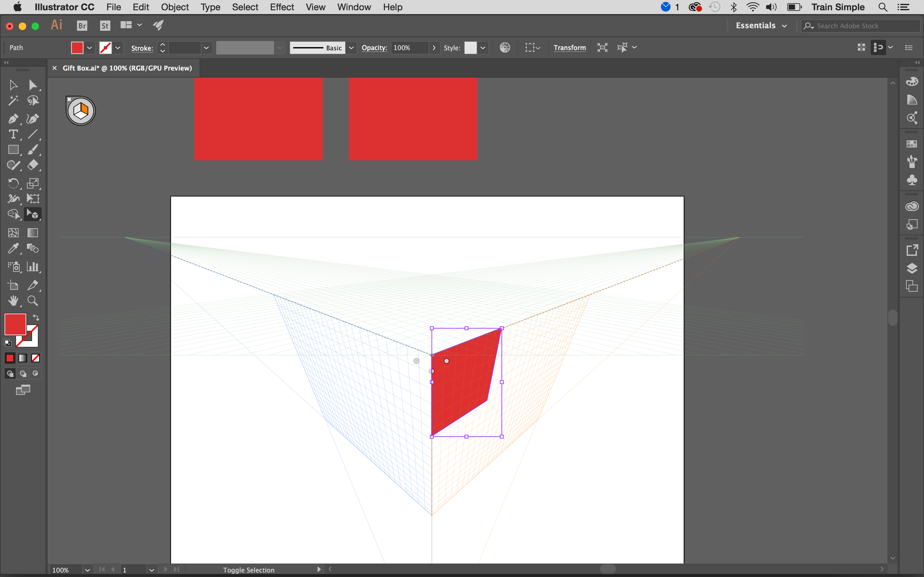Toggle the fill color swatch red
This screenshot has height=577, width=924.
pos(15,325)
